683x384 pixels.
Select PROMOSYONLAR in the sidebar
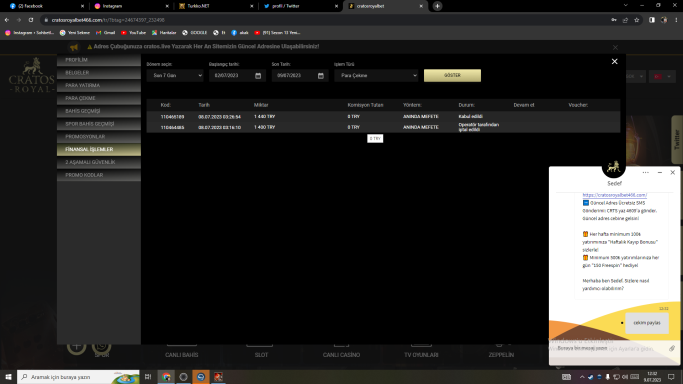[x=99, y=137]
